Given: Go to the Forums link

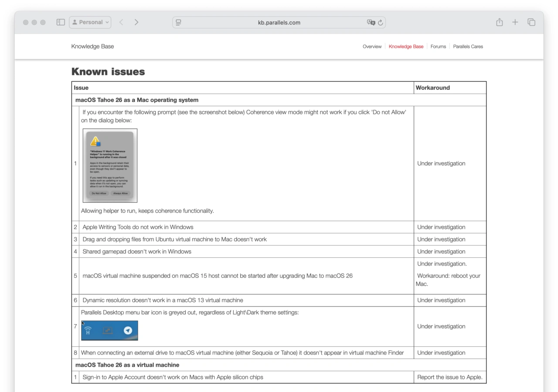Looking at the screenshot, I should (x=438, y=47).
